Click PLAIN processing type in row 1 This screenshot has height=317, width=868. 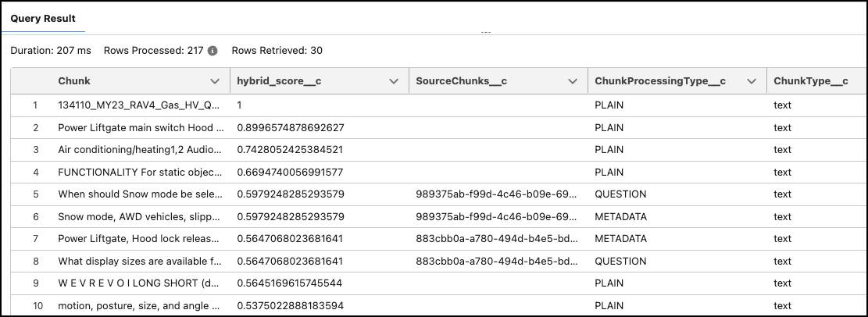[609, 105]
